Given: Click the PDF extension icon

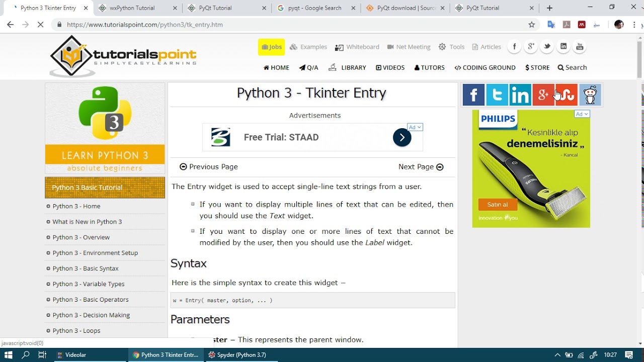Looking at the screenshot, I should [567, 25].
